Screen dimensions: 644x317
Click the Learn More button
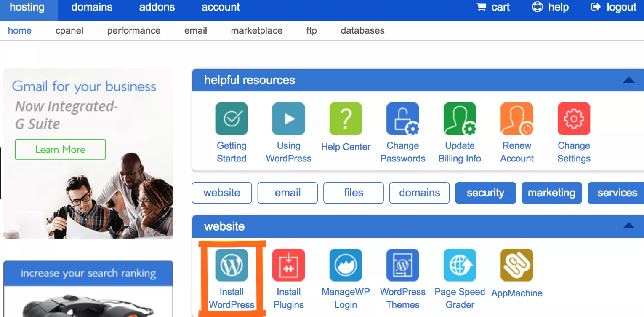[60, 150]
